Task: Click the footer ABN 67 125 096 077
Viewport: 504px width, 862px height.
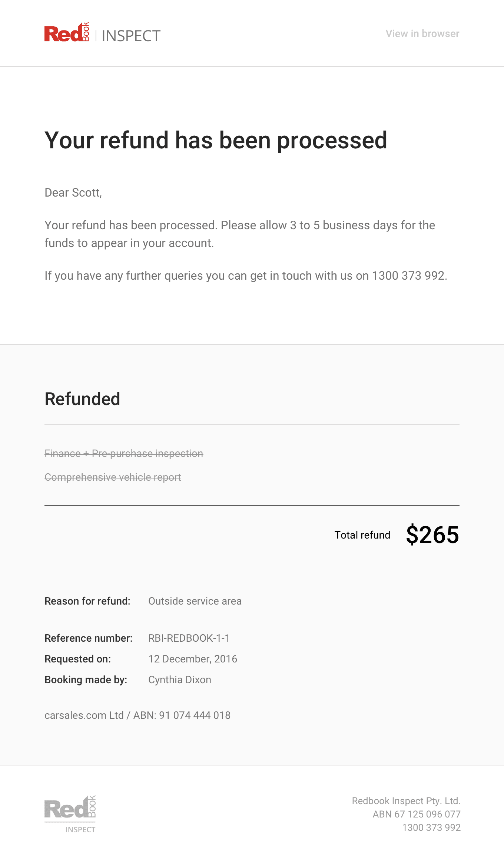Action: (416, 814)
